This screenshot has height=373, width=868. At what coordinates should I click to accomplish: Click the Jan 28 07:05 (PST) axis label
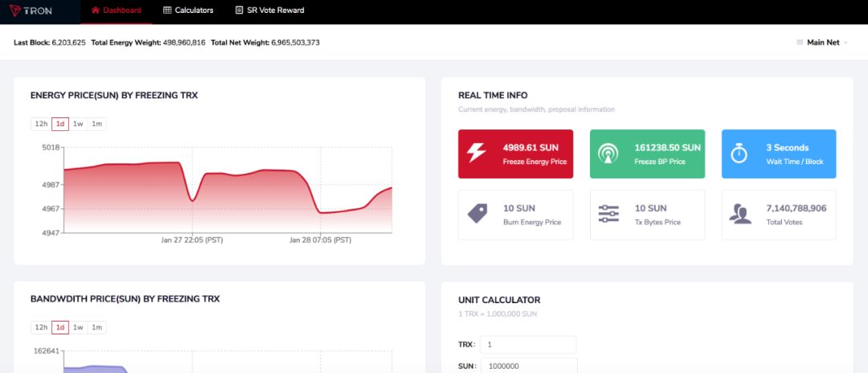click(x=320, y=240)
